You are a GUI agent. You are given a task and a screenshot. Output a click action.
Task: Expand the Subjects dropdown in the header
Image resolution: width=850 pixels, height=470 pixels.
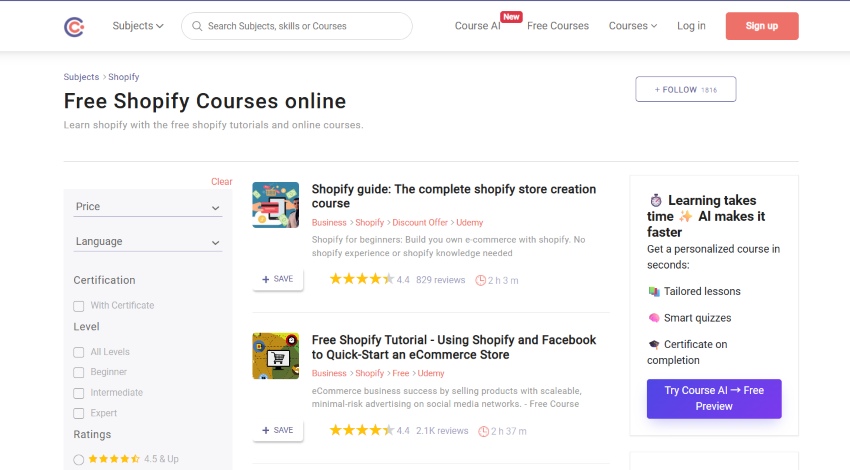point(138,25)
